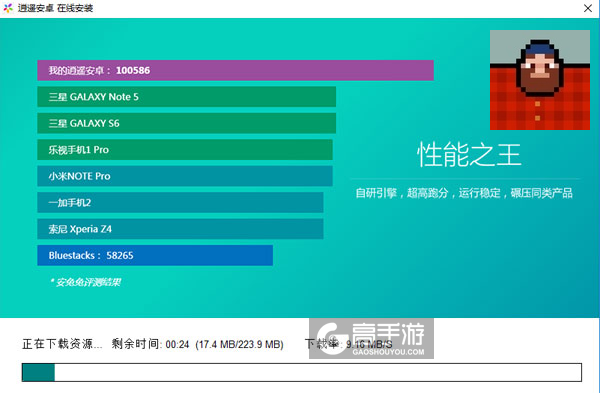Click the app logo icon in title bar
This screenshot has height=393, width=600.
pos(8,8)
